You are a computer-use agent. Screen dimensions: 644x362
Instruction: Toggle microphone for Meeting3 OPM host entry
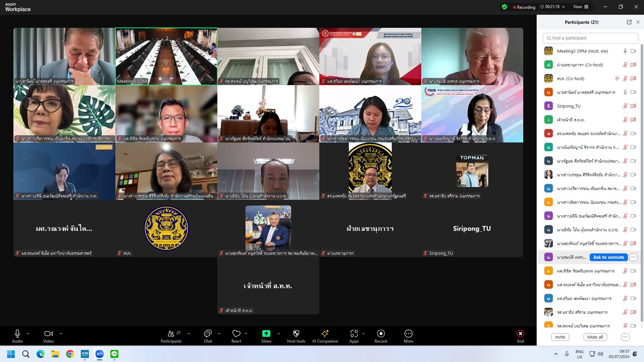click(625, 51)
